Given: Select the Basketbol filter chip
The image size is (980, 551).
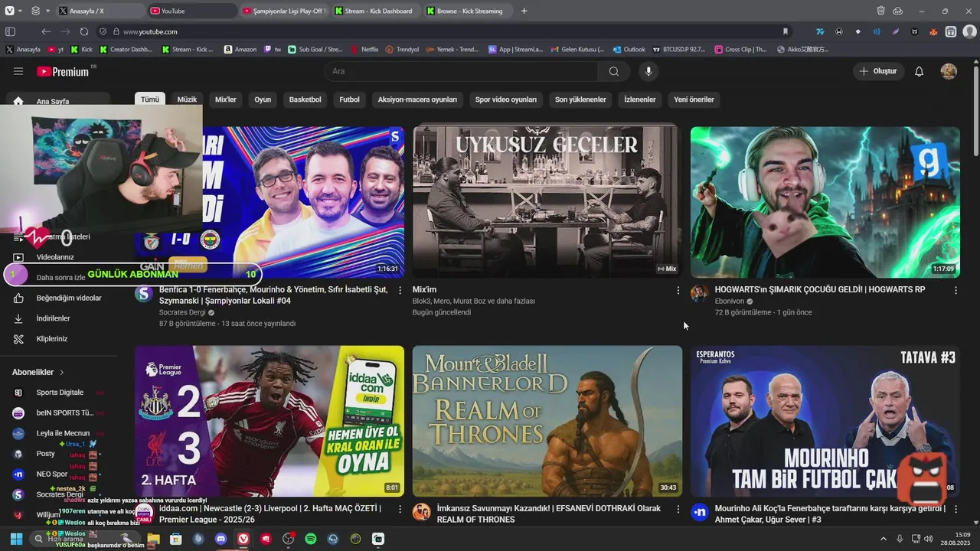Looking at the screenshot, I should coord(305,99).
